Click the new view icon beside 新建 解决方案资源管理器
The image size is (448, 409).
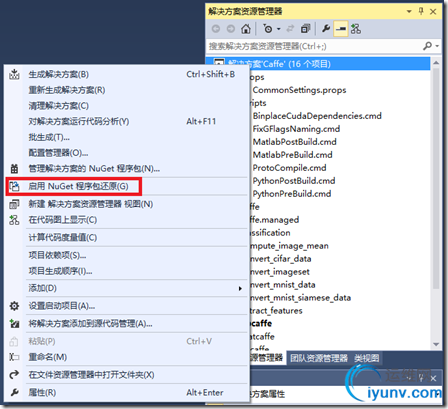[x=14, y=204]
